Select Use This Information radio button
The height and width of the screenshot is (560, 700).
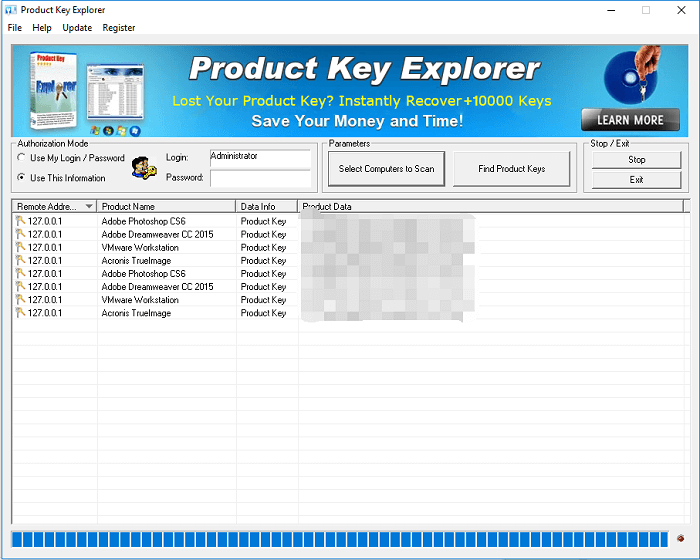point(22,178)
